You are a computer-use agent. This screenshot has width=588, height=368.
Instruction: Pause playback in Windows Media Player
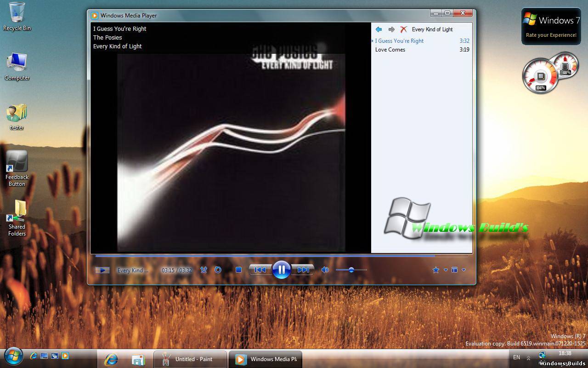pyautogui.click(x=282, y=270)
